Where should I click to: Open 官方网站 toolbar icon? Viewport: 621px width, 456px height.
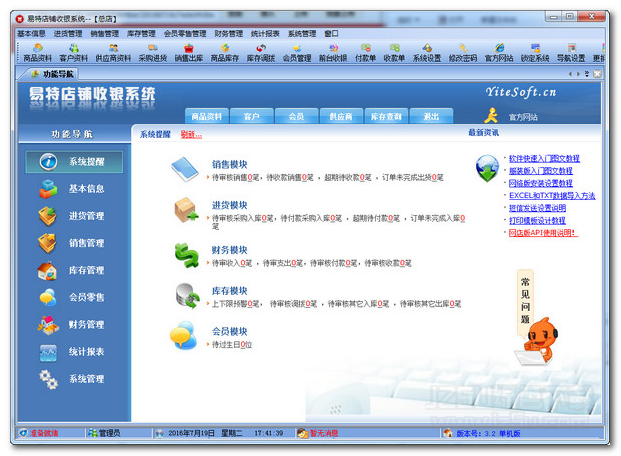click(499, 53)
